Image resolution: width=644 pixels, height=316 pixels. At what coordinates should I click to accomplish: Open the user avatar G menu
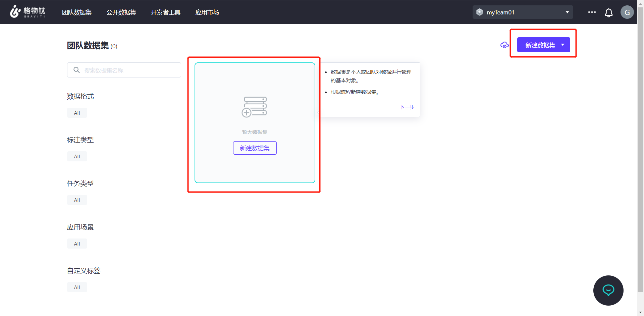click(627, 12)
